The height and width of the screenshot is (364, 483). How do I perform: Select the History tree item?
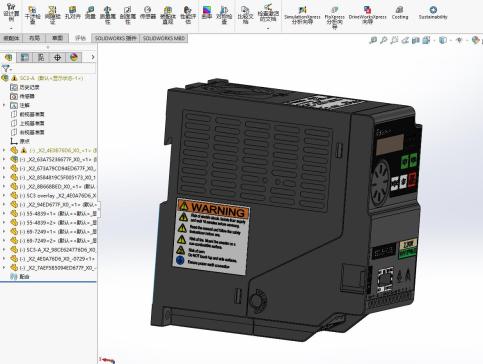click(x=29, y=87)
